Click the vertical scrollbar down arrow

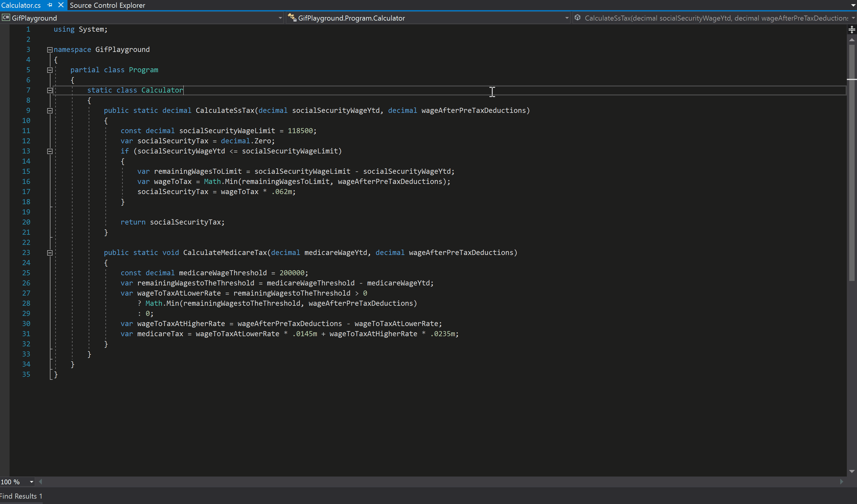(x=852, y=471)
